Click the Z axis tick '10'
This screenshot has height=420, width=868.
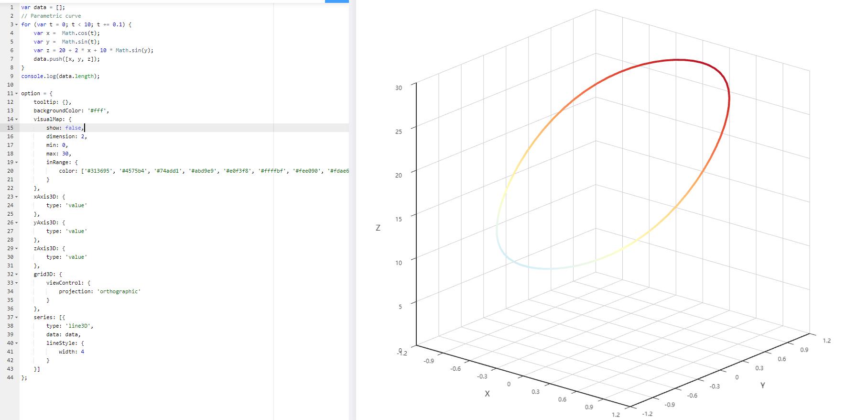(x=399, y=263)
